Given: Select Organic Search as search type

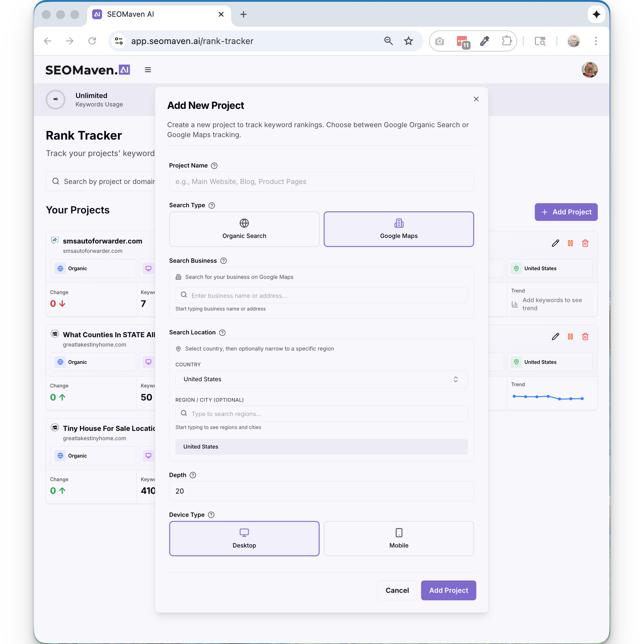Looking at the screenshot, I should click(x=244, y=229).
